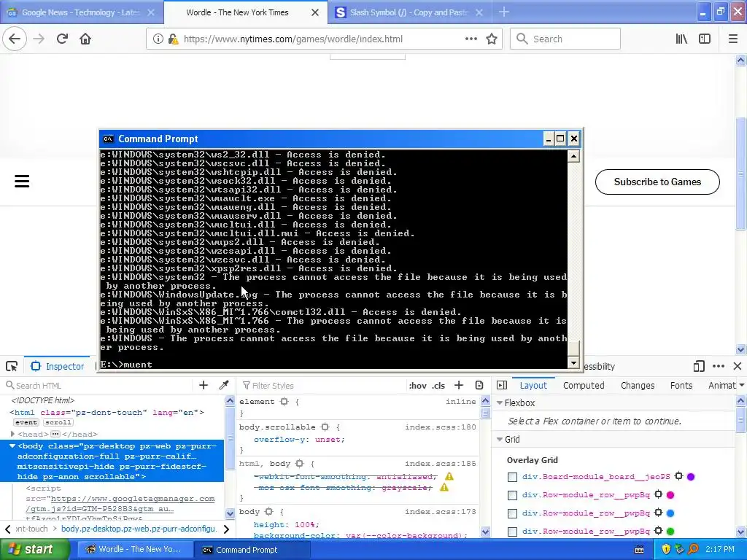Select the Fonts sidebar tab
Image resolution: width=747 pixels, height=560 pixels.
click(681, 385)
